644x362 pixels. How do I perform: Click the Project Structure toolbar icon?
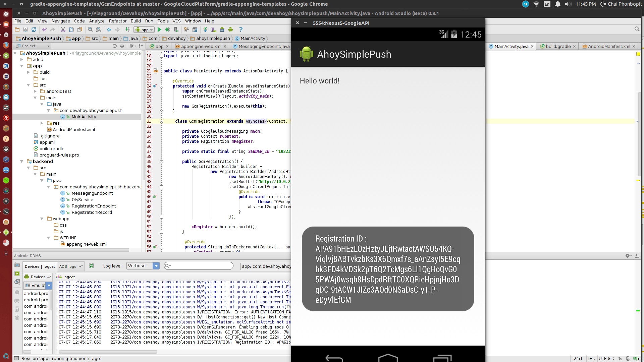[x=195, y=29]
